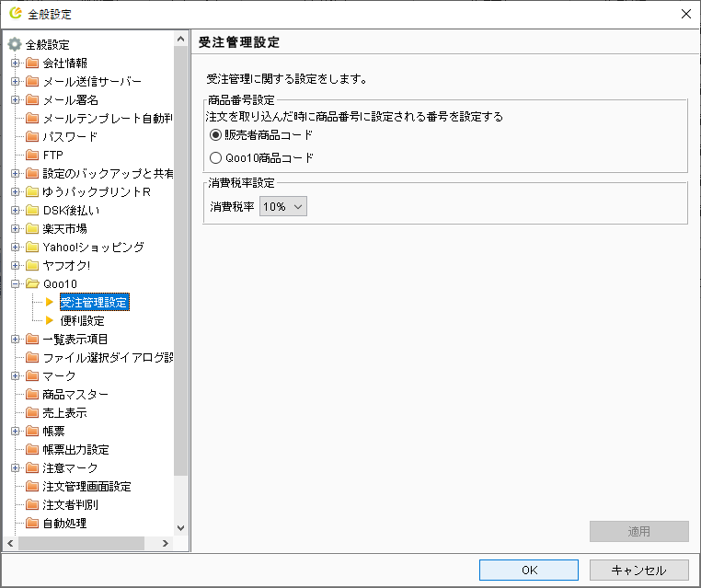
Task: Expand the Yahoo!ショッピング tree node
Action: pyautogui.click(x=16, y=247)
